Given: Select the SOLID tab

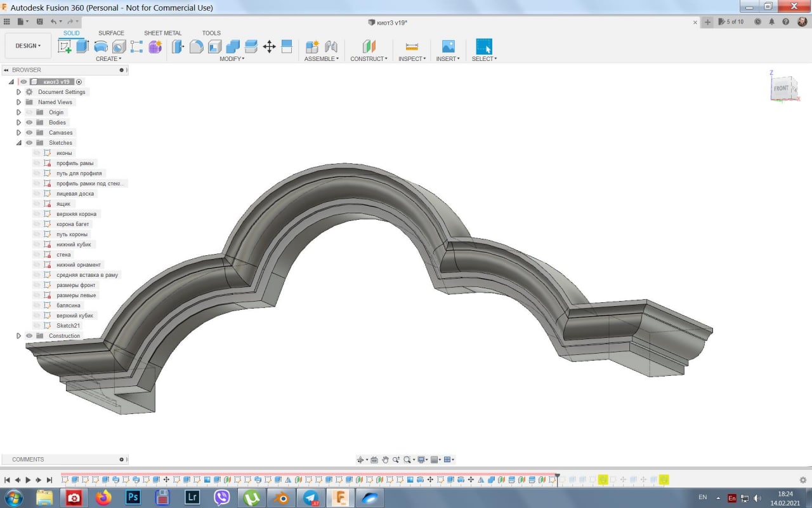Looking at the screenshot, I should click(72, 33).
